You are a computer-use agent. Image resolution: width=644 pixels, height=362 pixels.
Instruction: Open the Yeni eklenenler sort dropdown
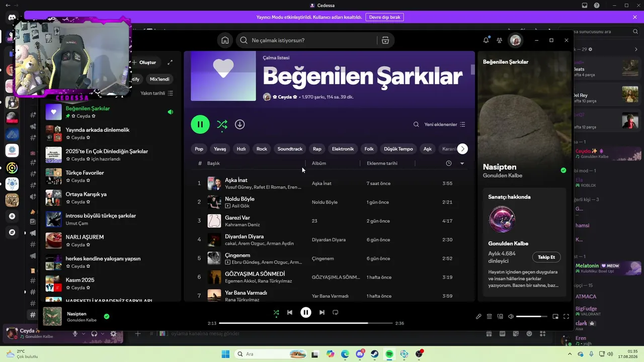point(445,124)
